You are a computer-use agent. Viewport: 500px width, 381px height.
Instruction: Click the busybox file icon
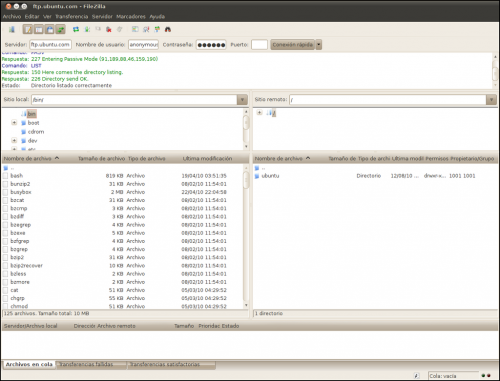[5, 192]
